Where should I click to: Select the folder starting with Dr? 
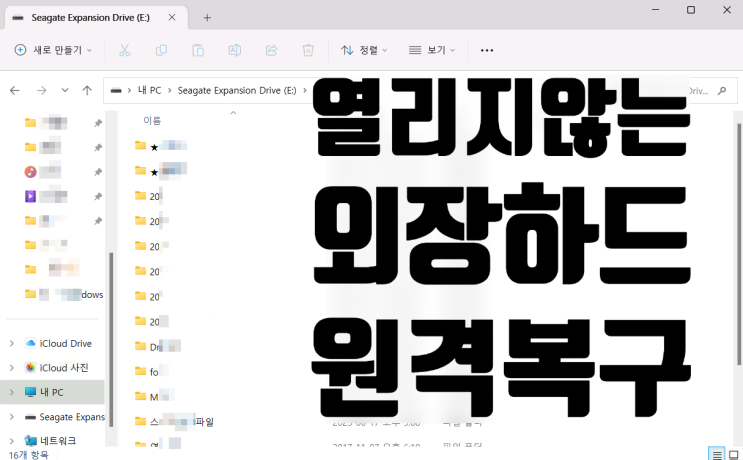point(157,346)
